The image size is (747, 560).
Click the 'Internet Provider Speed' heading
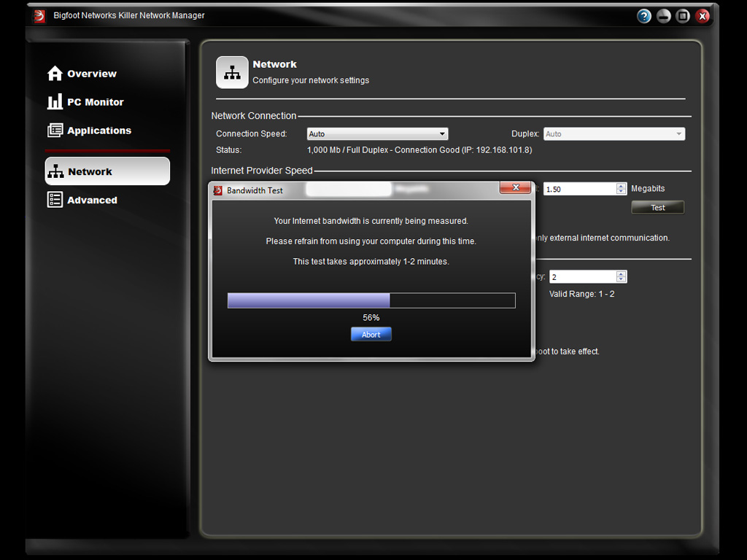pyautogui.click(x=262, y=171)
